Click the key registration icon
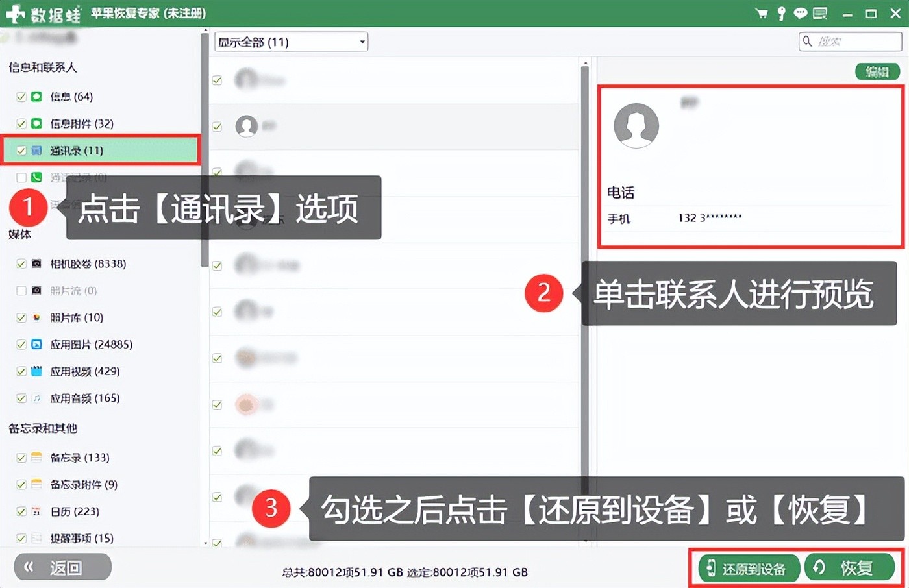909x588 pixels. 781,14
